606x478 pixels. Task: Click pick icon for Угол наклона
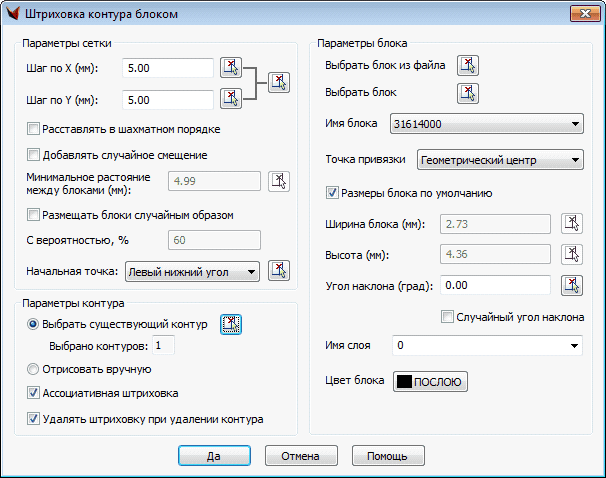tap(571, 285)
